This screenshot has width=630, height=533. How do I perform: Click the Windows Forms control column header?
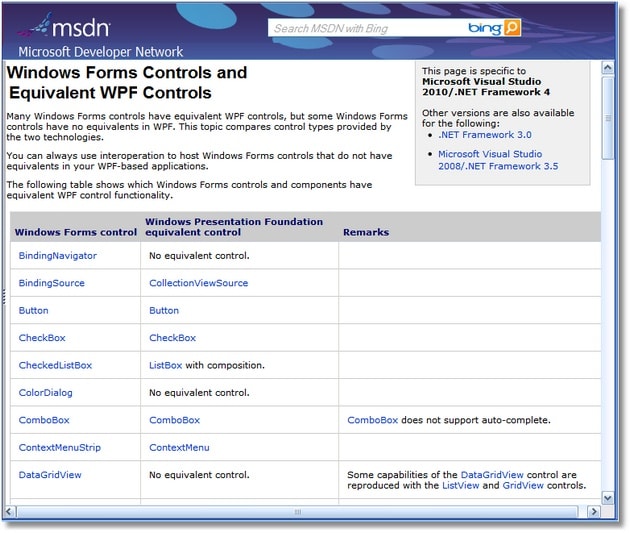(76, 232)
